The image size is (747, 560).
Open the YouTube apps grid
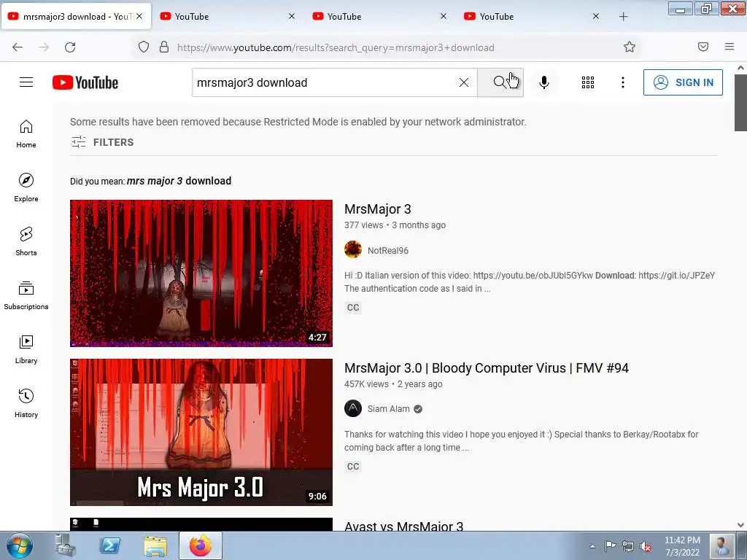[x=588, y=82]
